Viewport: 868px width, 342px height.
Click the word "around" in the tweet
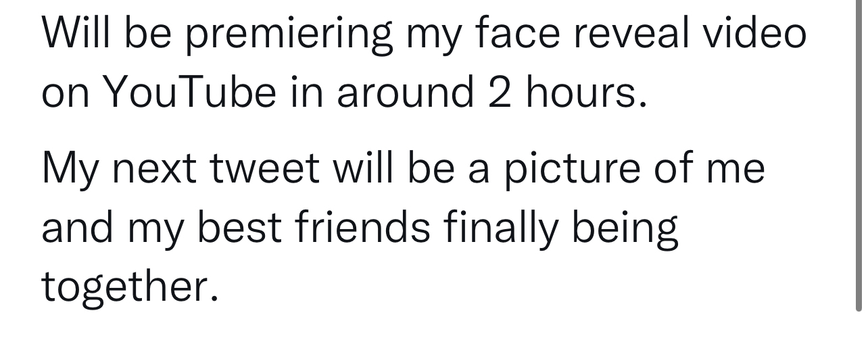(x=406, y=92)
